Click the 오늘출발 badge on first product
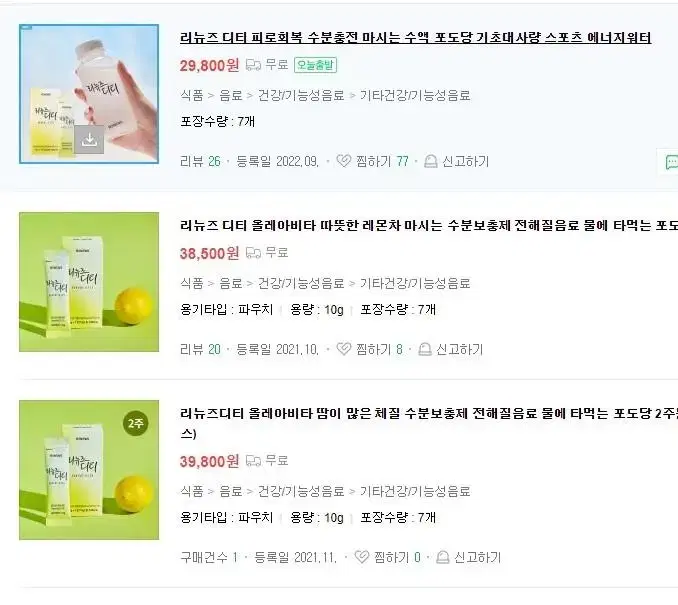 tap(315, 65)
